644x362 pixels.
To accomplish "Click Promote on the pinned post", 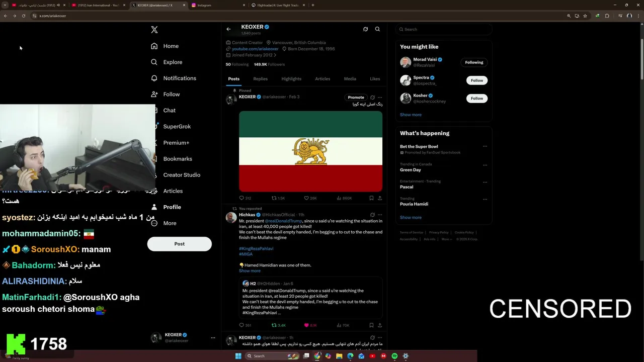I will tap(356, 98).
